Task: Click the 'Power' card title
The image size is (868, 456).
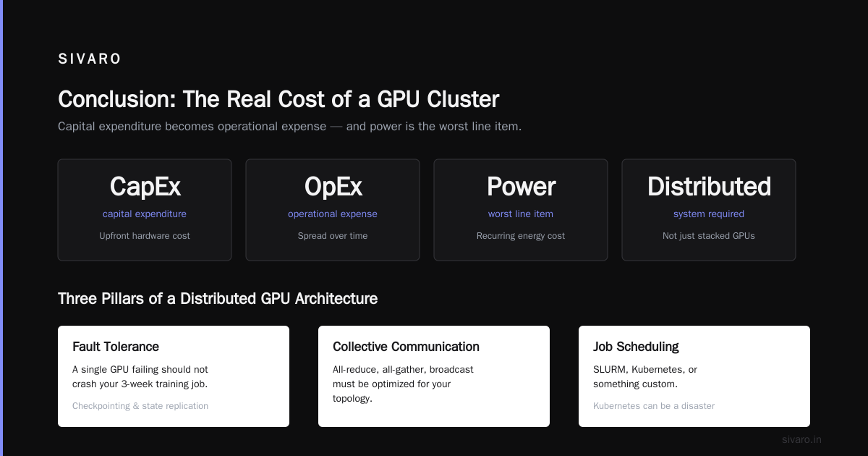Action: coord(521,187)
